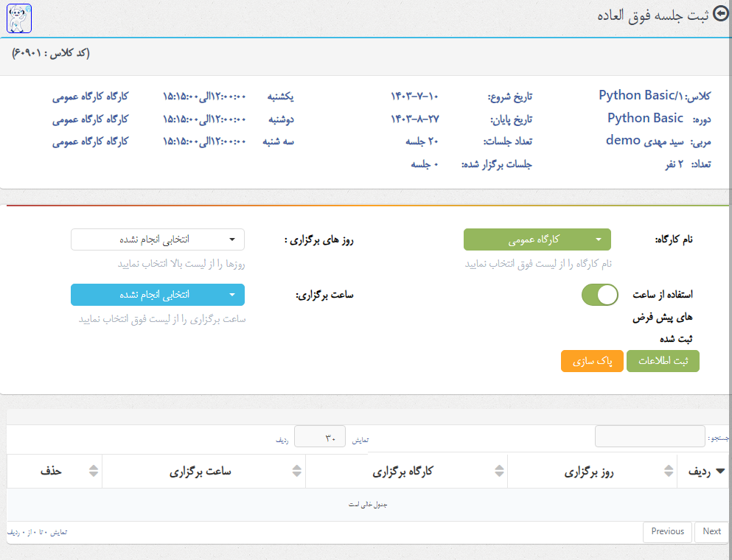Viewport: 732px width, 560px height.
Task: Open the ساعت برگزاری time dropdown
Action: [158, 295]
